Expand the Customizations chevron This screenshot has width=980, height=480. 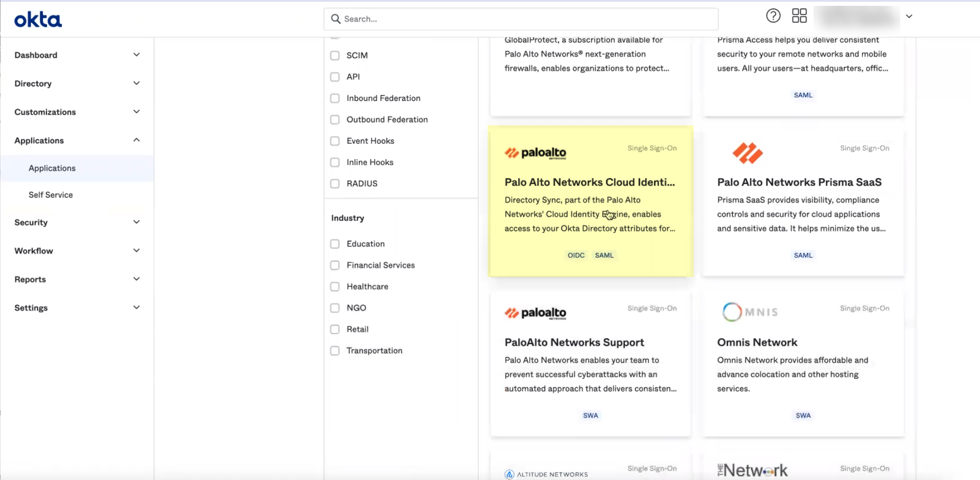pyautogui.click(x=136, y=112)
